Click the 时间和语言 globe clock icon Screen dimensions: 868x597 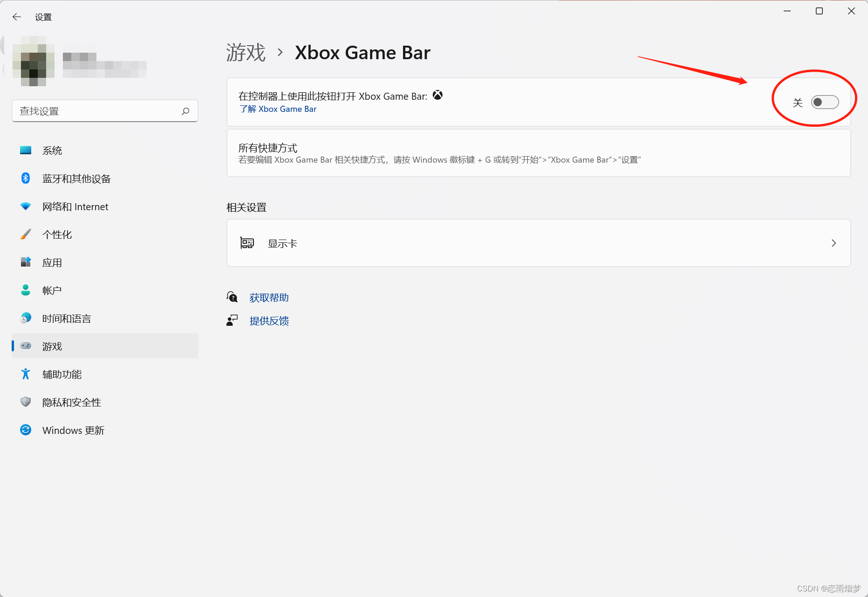26,318
